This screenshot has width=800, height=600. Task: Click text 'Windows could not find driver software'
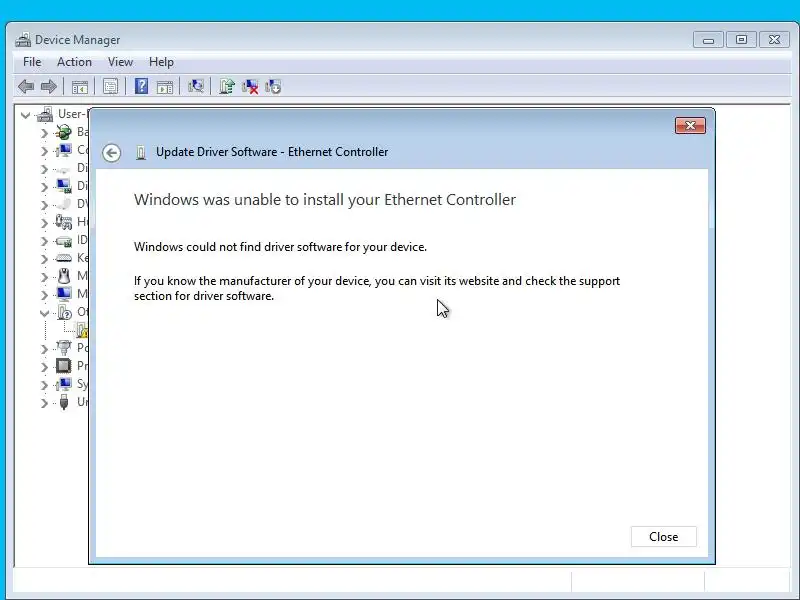point(280,247)
